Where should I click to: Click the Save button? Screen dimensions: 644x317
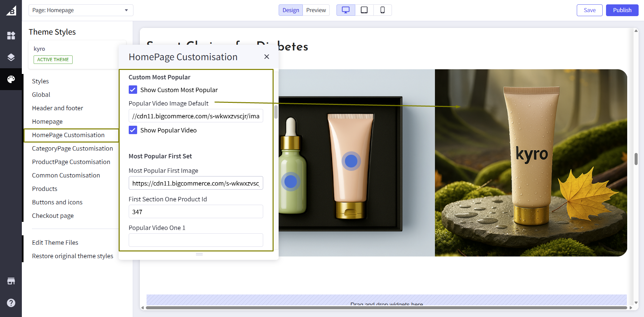[589, 10]
